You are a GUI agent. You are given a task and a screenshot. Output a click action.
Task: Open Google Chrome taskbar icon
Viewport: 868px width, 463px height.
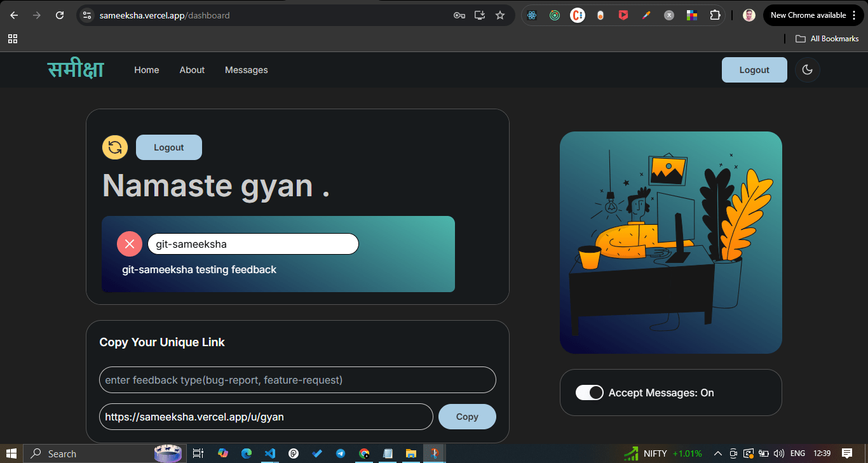pyautogui.click(x=364, y=453)
